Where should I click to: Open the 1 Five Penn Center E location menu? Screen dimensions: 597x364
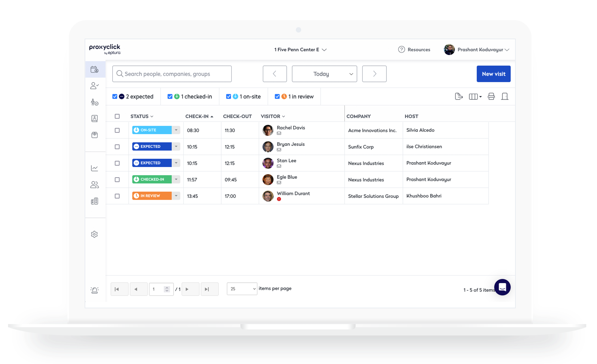coord(300,49)
